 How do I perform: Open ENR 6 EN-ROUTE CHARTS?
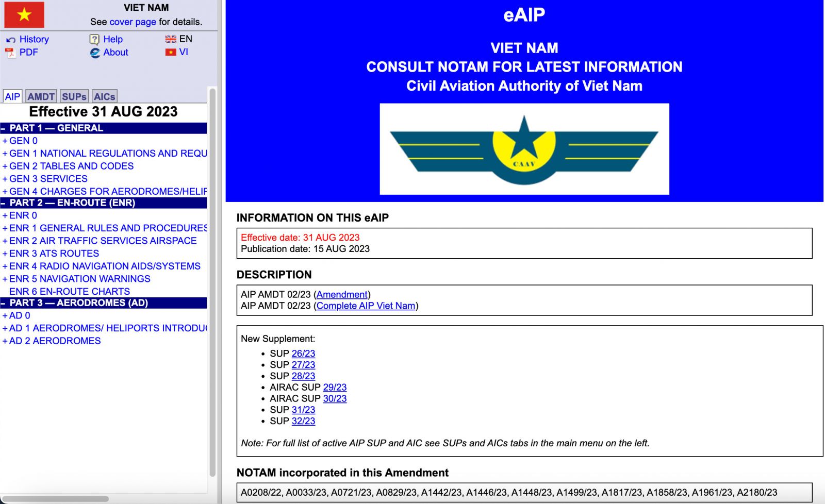[70, 292]
